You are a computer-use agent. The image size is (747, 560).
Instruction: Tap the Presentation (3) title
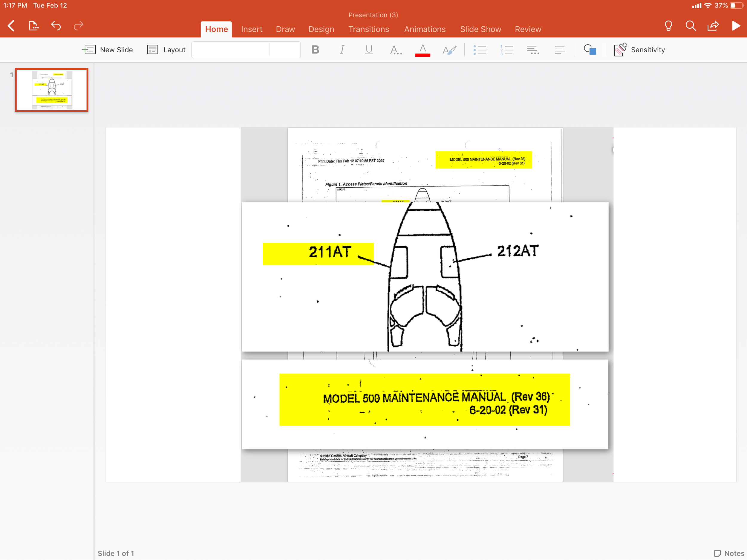[x=373, y=15]
